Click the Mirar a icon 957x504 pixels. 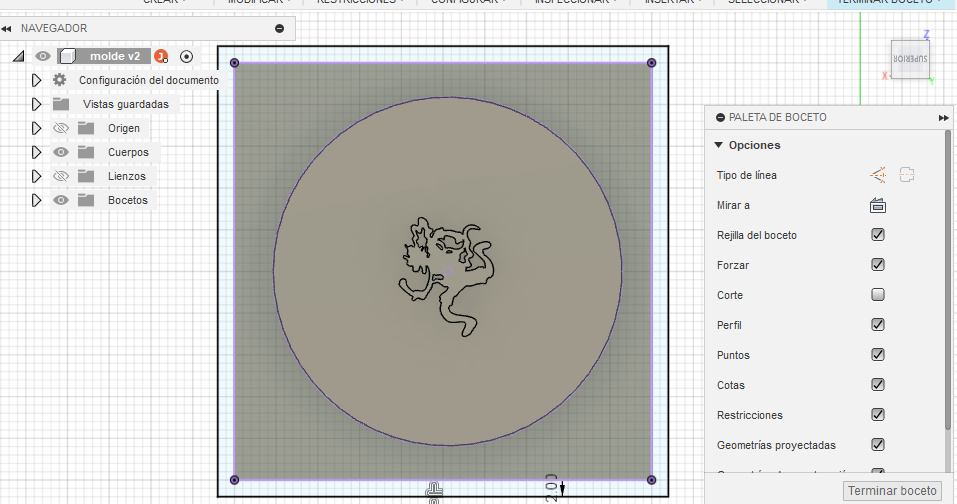[x=878, y=205]
